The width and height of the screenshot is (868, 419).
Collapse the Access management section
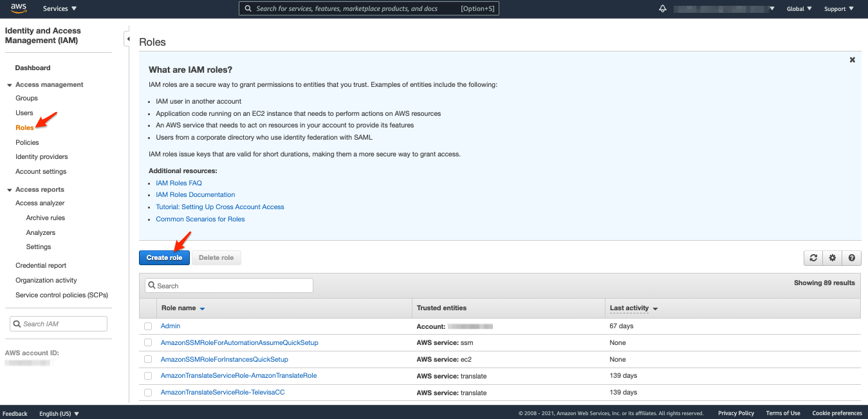click(x=10, y=85)
